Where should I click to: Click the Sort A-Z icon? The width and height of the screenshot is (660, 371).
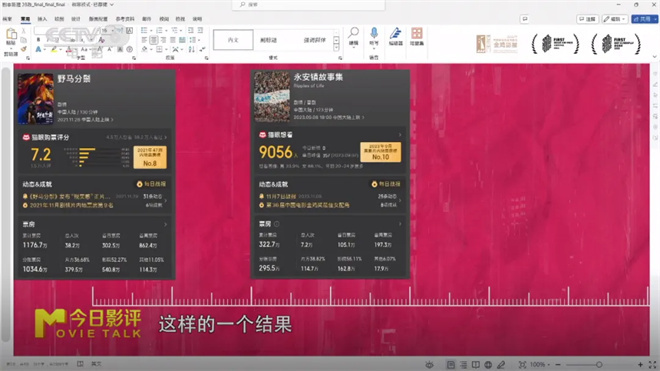[192, 50]
